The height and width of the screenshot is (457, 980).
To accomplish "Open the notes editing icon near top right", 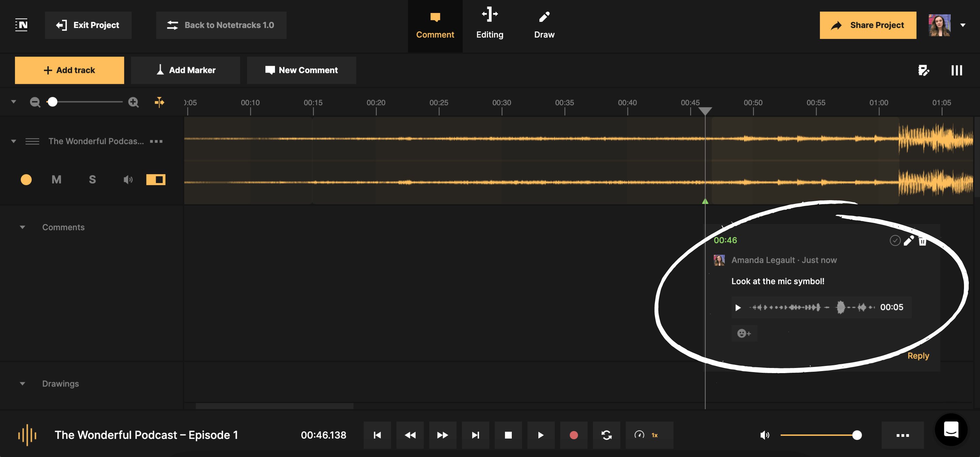I will pyautogui.click(x=924, y=70).
